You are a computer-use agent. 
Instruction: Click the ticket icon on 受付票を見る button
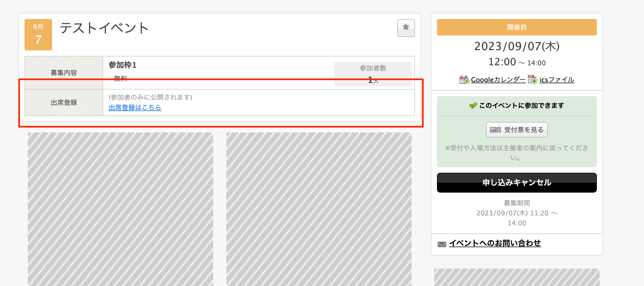(495, 129)
